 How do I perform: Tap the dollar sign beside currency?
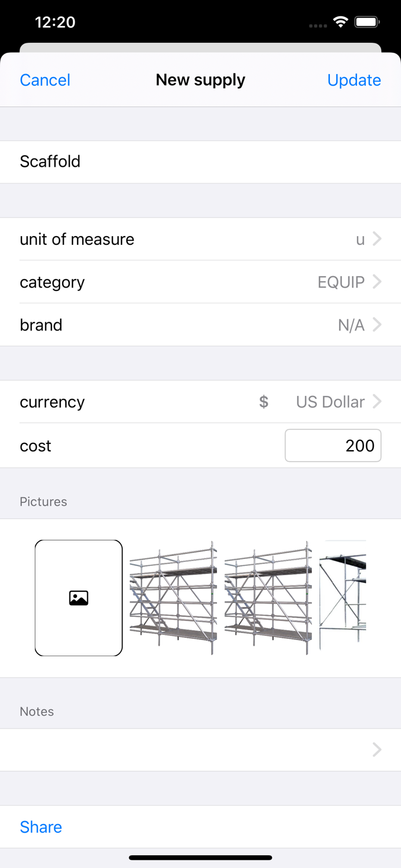[x=264, y=402]
